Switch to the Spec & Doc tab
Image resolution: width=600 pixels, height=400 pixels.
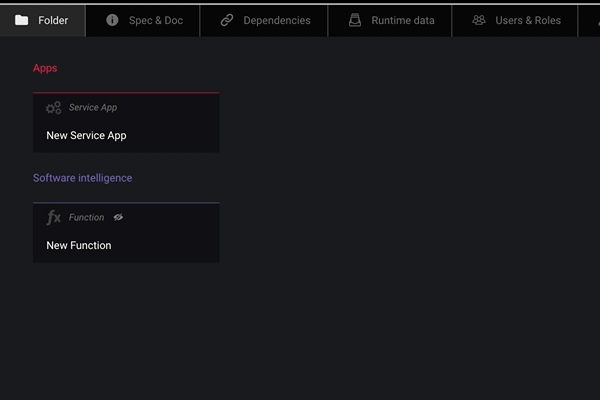point(155,20)
